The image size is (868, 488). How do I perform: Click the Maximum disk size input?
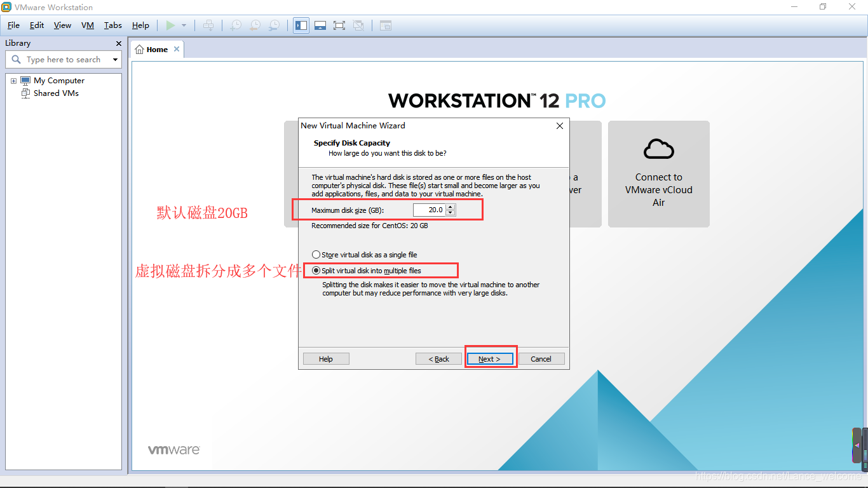pyautogui.click(x=429, y=210)
